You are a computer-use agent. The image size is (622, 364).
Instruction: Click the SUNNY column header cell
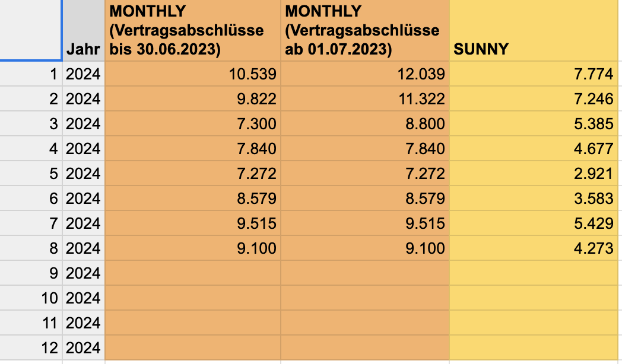[534, 30]
